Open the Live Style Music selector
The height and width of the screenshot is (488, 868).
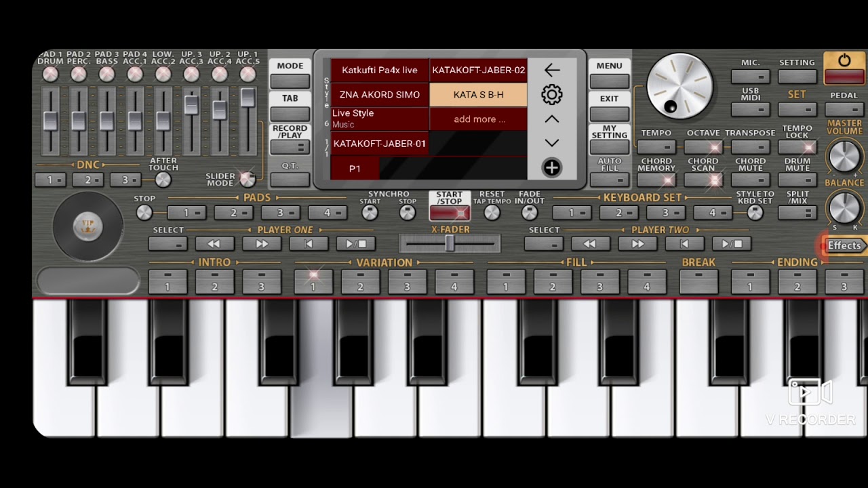(x=380, y=119)
